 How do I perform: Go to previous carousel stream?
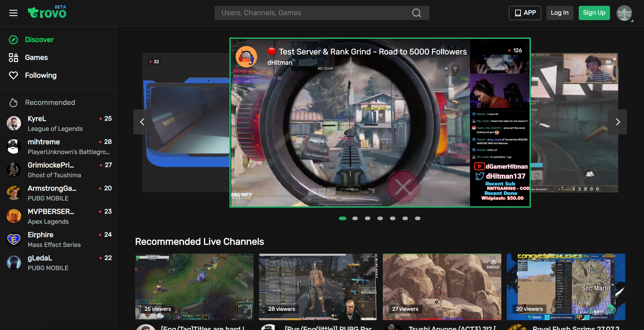pyautogui.click(x=142, y=122)
